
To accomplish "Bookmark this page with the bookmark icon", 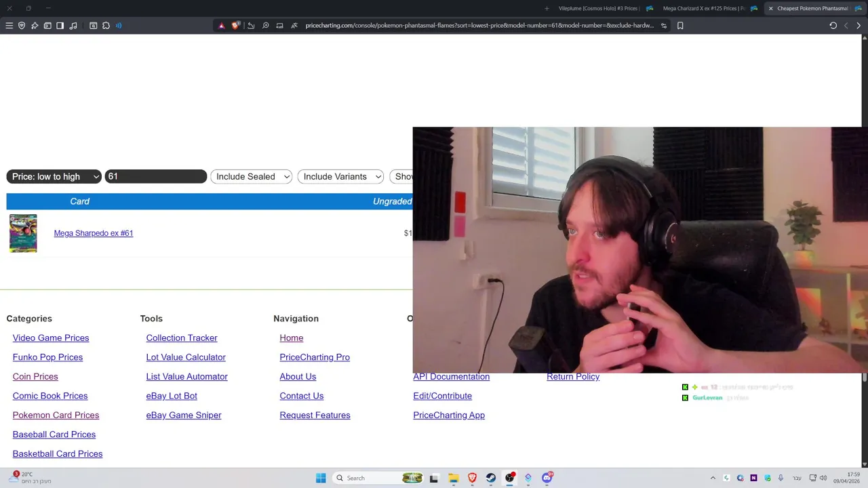I will pos(680,26).
